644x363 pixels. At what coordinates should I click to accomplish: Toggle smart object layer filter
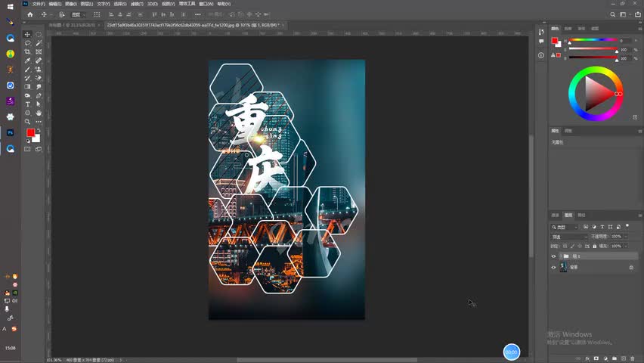click(618, 227)
